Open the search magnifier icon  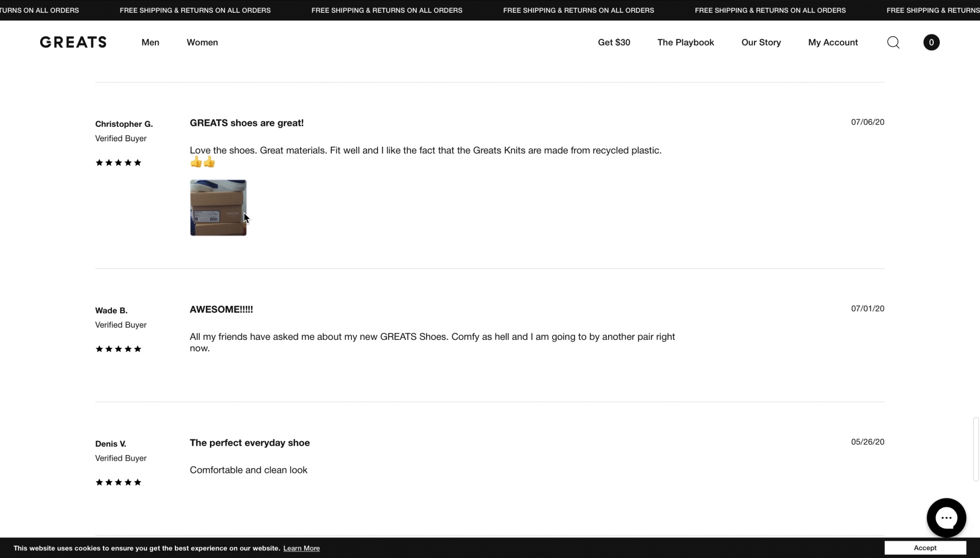893,42
